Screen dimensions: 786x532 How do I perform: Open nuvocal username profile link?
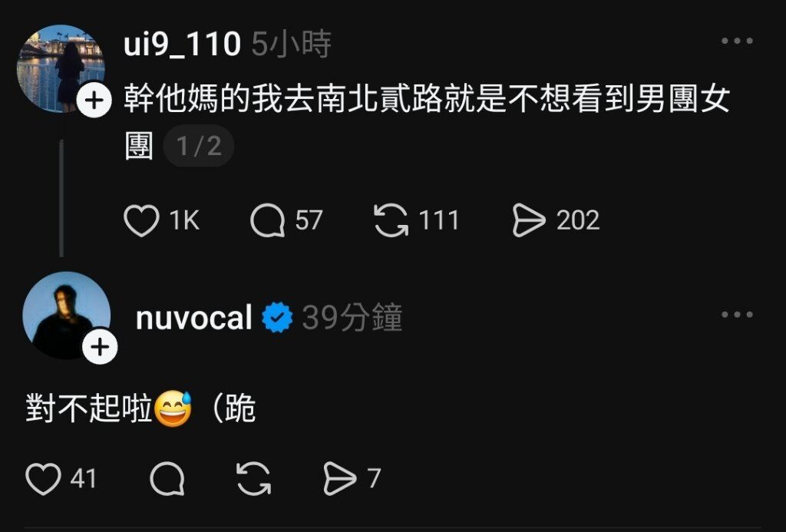tap(194, 318)
